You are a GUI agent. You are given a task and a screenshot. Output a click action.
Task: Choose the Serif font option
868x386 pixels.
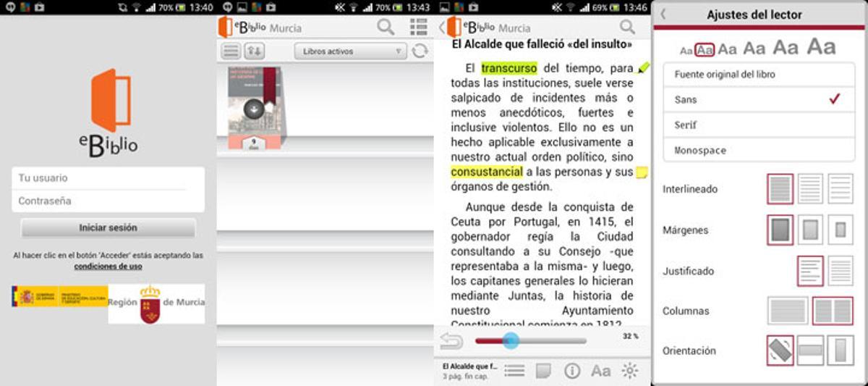click(x=759, y=125)
